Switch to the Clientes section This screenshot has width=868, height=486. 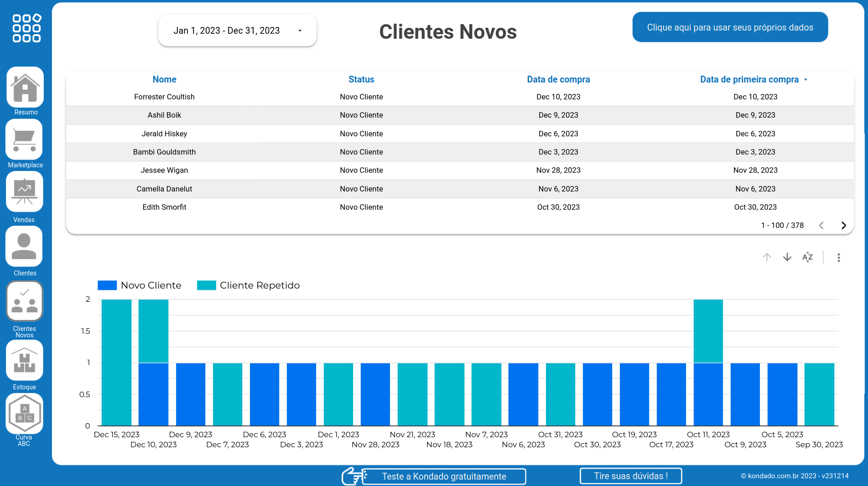tap(24, 246)
